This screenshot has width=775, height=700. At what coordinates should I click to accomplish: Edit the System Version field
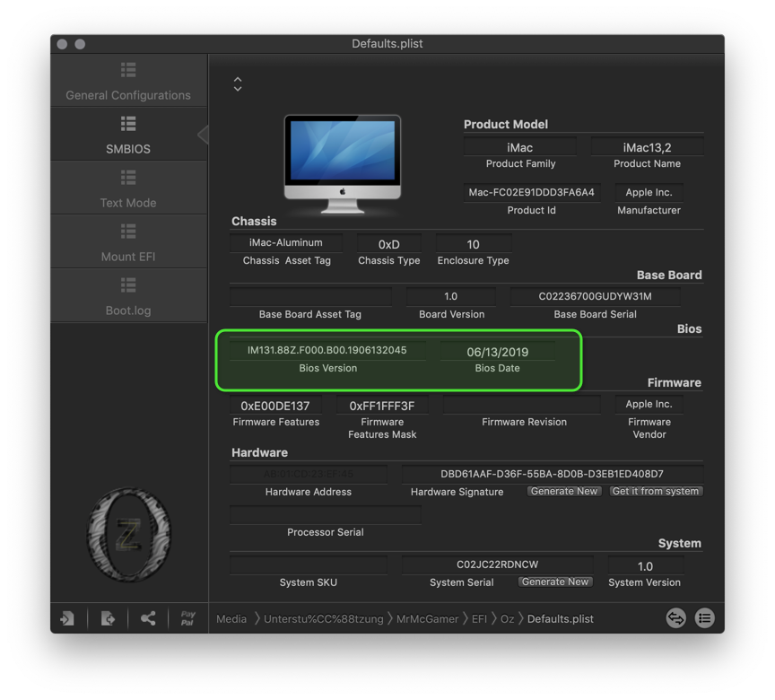tap(646, 566)
